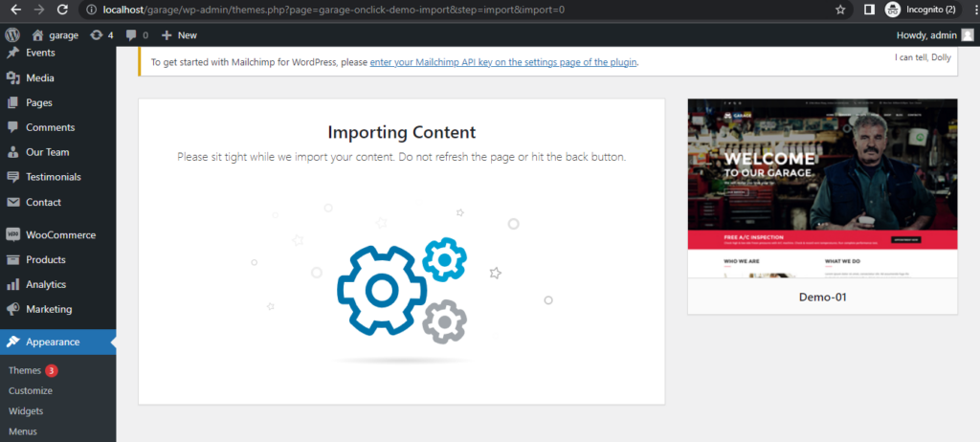The height and width of the screenshot is (442, 980).
Task: Click the browser reload button
Action: click(x=62, y=10)
